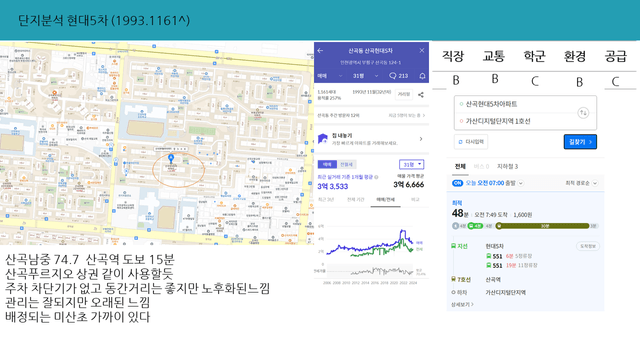
Task: Click the blue 길찾기 button
Action: tap(580, 142)
